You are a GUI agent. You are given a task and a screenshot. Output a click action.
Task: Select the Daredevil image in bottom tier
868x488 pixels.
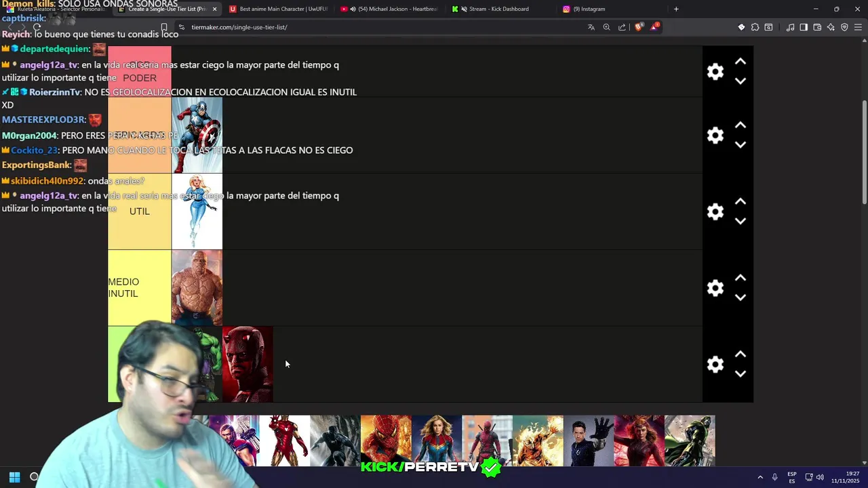tap(248, 365)
